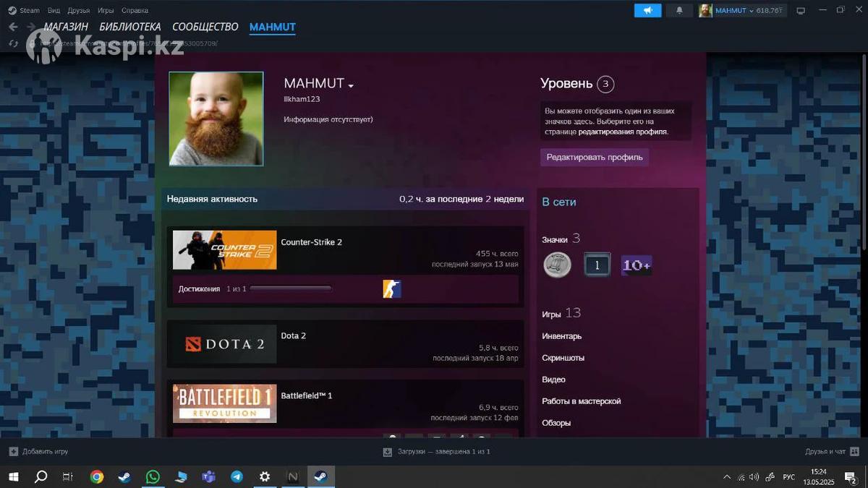The width and height of the screenshot is (868, 488).
Task: Open the Battlefield 1 Revolution banner
Action: click(224, 403)
